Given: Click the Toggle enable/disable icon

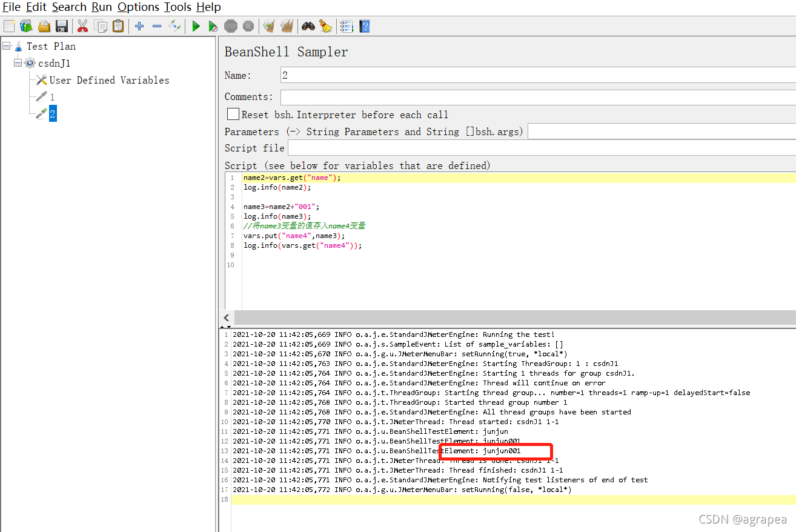Looking at the screenshot, I should pyautogui.click(x=174, y=26).
